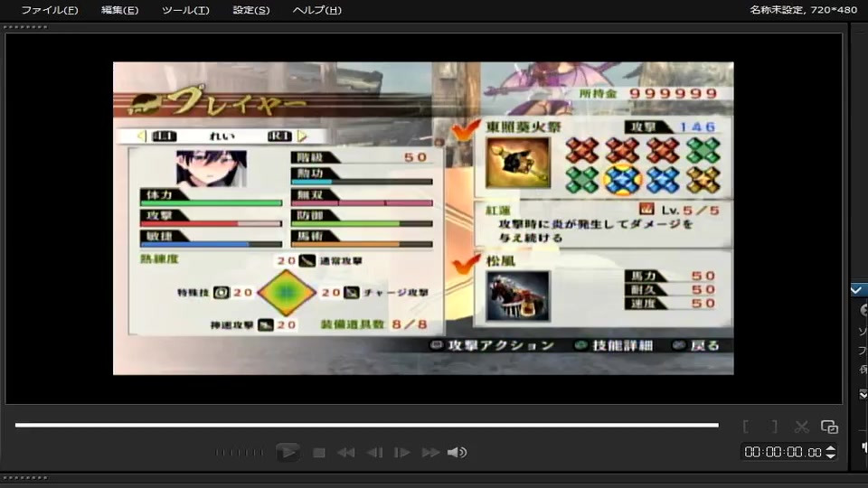
Task: Start playback with the Play button
Action: point(288,452)
